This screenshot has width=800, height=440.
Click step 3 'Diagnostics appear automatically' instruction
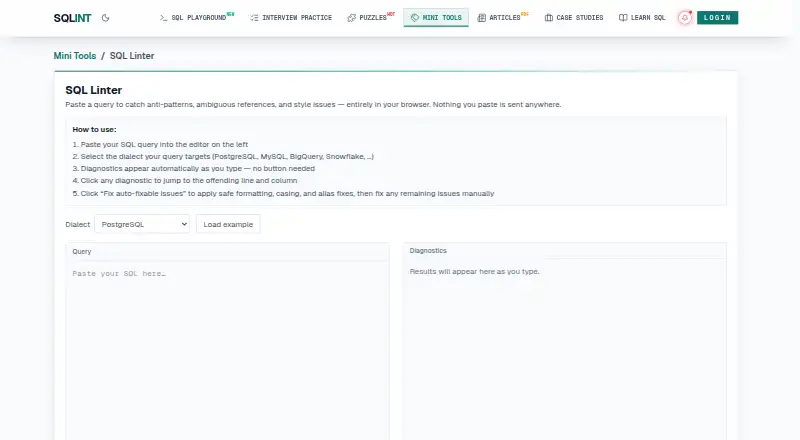[x=194, y=168]
